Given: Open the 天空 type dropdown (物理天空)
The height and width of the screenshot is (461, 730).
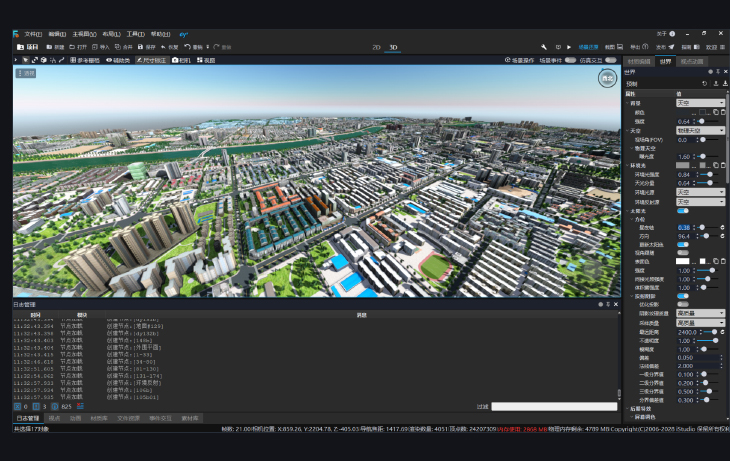Looking at the screenshot, I should [x=700, y=130].
